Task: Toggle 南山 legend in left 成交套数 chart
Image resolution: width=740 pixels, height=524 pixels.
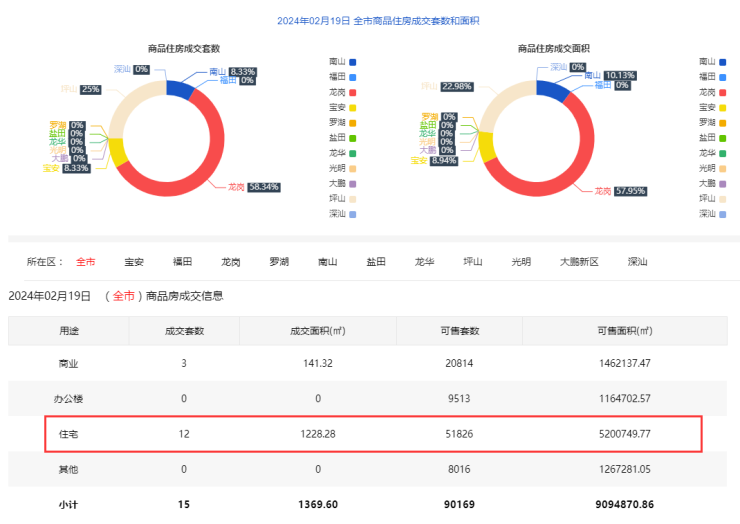Action: 341,61
